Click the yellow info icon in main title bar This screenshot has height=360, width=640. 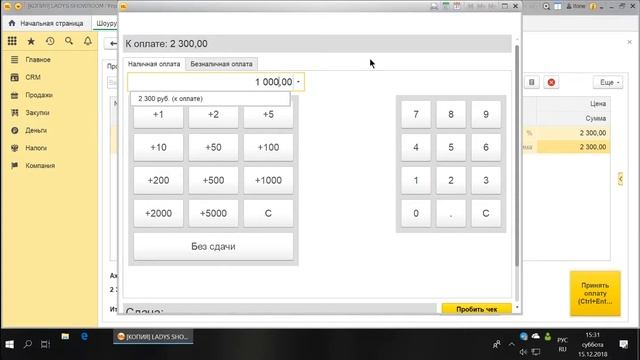[593, 6]
